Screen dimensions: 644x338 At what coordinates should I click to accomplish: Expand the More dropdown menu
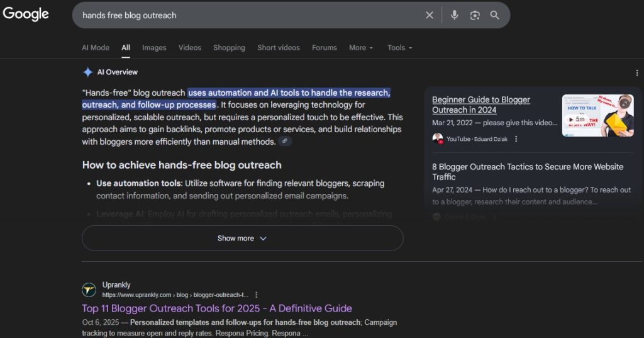361,48
